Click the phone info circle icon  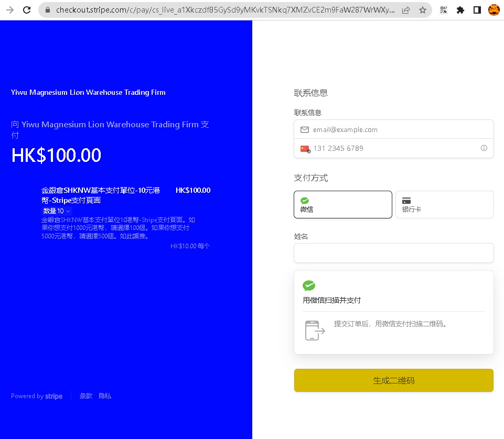click(484, 148)
